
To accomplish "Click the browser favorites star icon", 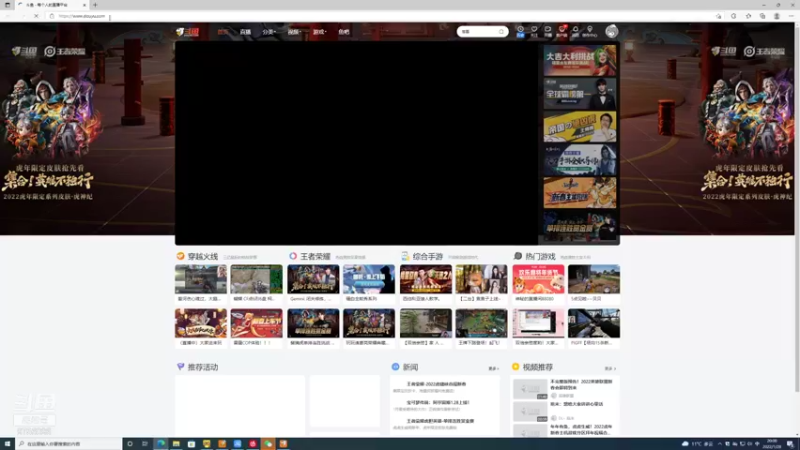I will tap(748, 16).
